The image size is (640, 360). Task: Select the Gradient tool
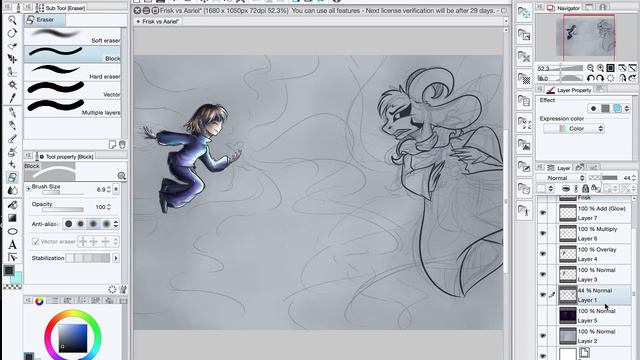[12, 218]
